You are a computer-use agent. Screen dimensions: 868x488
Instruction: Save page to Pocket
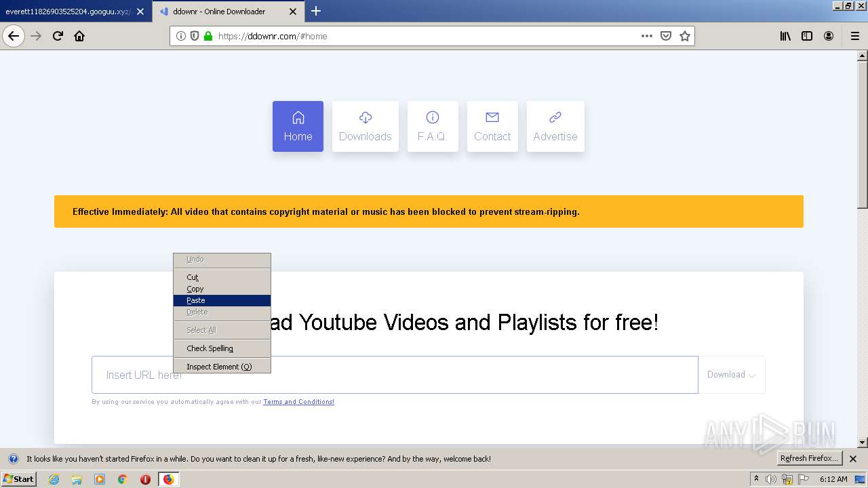(666, 36)
